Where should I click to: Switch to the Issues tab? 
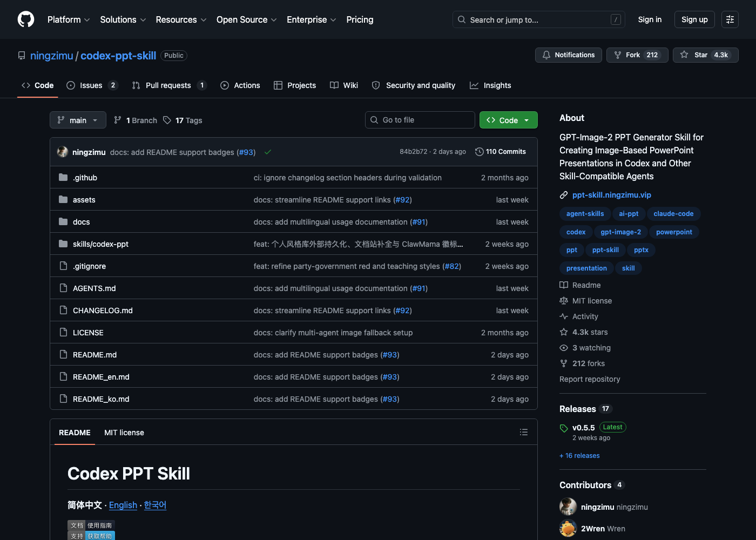pyautogui.click(x=92, y=85)
